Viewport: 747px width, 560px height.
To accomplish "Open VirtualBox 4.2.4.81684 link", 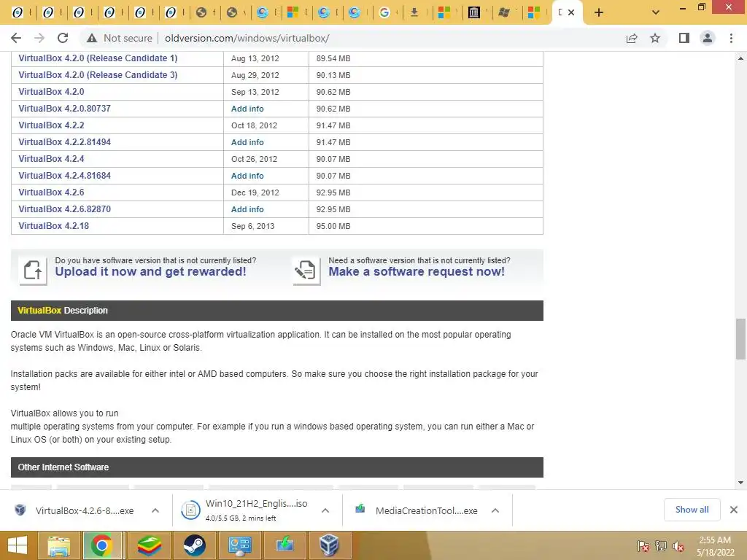I will 64,175.
